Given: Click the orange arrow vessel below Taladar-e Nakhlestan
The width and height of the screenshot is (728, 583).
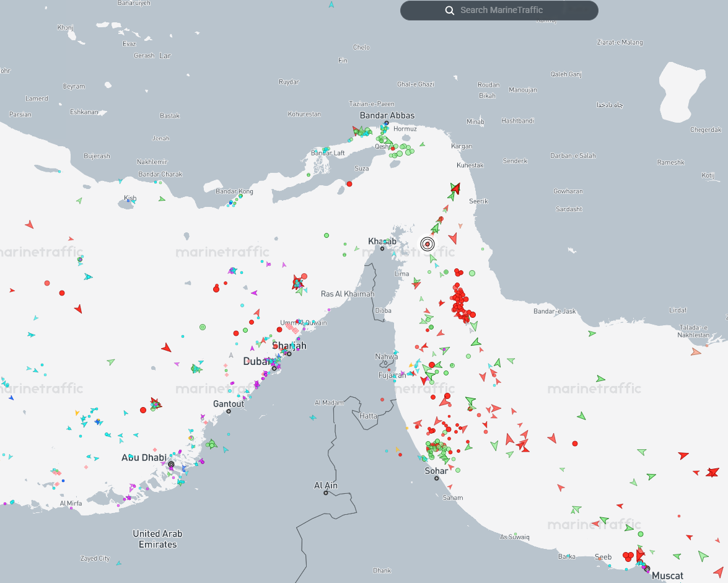Looking at the screenshot, I should (696, 352).
